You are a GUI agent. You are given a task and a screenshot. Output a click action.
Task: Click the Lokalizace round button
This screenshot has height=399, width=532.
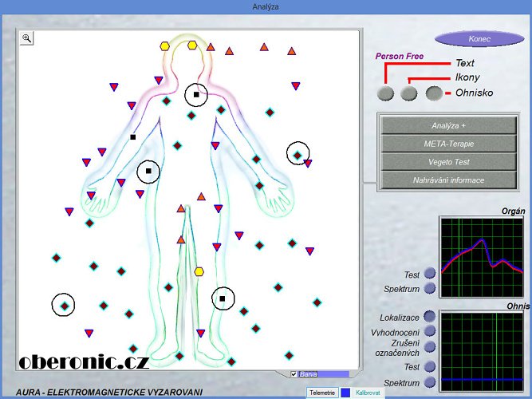pyautogui.click(x=430, y=317)
